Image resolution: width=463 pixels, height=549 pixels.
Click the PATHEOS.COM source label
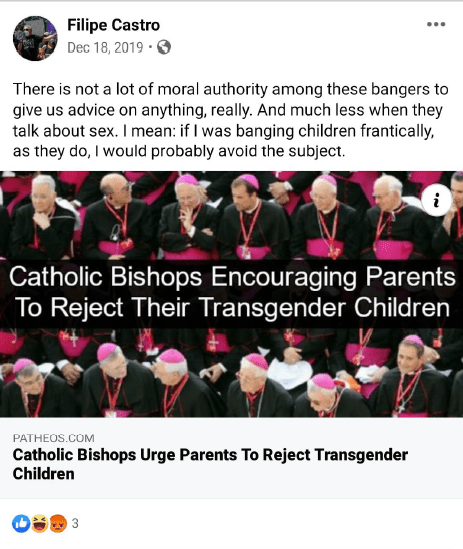pos(54,438)
